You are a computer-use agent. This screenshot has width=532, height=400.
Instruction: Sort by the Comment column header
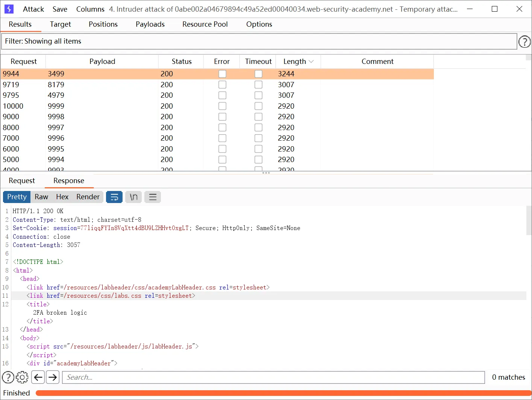(377, 62)
